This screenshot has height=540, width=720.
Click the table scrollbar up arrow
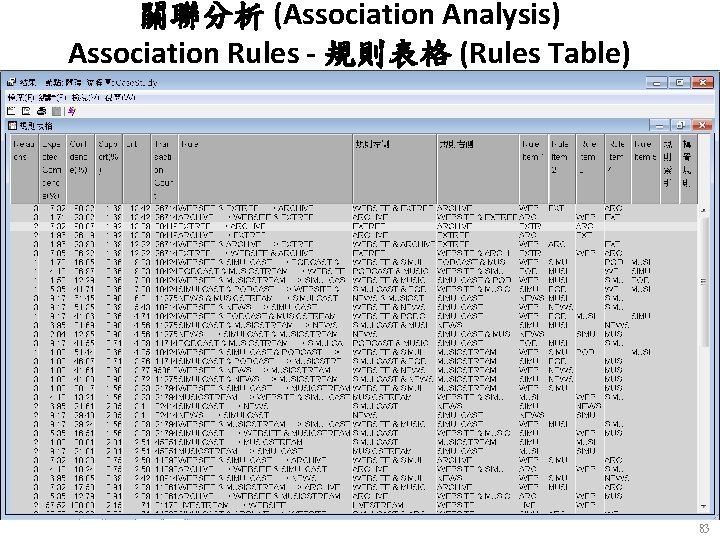point(703,210)
